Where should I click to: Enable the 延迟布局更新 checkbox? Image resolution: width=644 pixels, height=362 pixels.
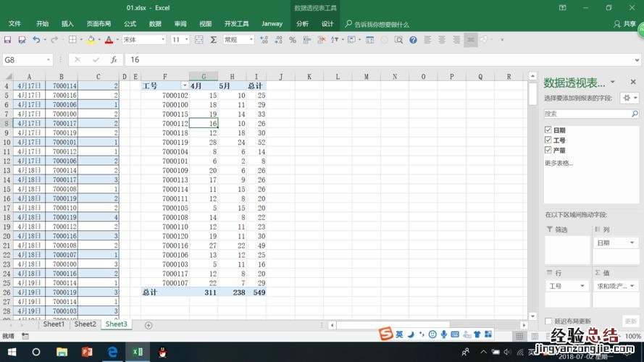pyautogui.click(x=548, y=321)
